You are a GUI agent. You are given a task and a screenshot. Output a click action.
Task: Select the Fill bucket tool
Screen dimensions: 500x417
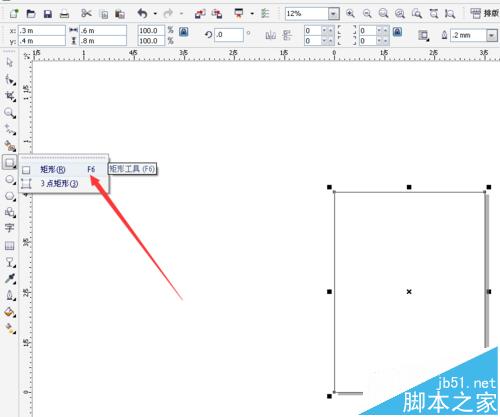10,312
